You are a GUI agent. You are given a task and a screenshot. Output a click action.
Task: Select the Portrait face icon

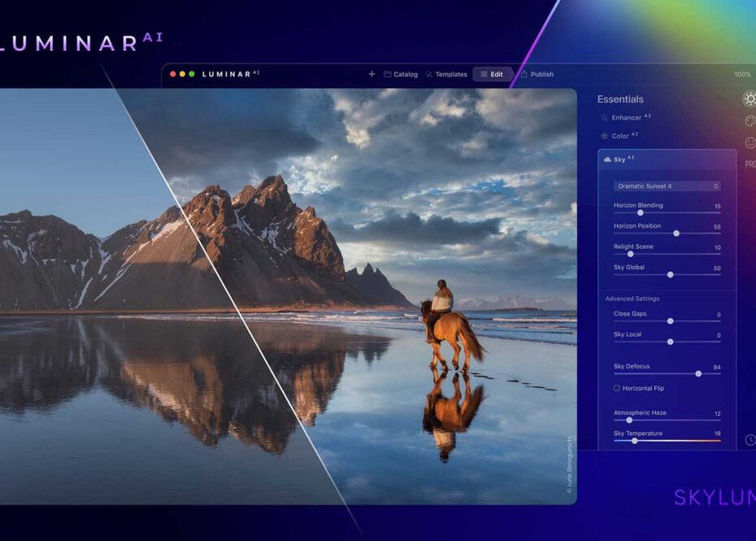tap(750, 143)
